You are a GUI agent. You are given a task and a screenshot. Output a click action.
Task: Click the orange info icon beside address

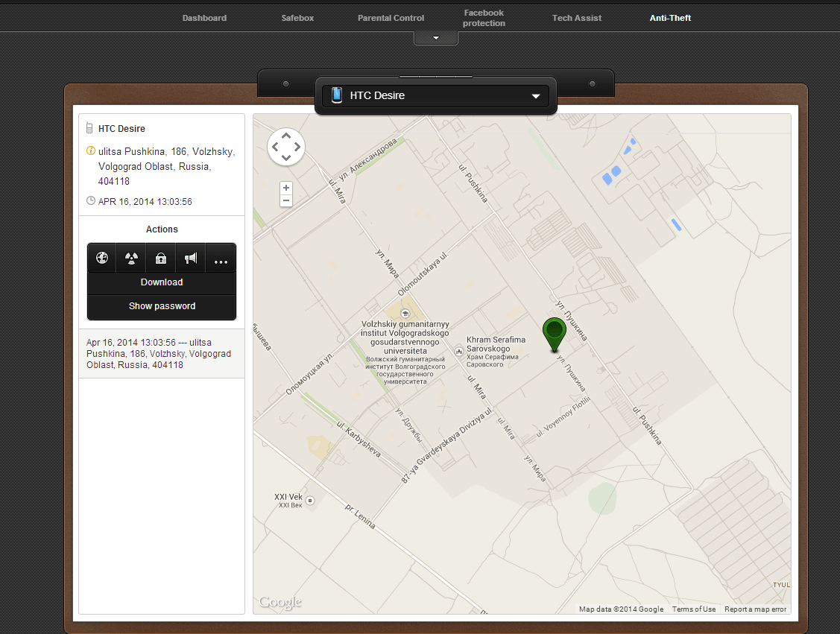pos(90,151)
